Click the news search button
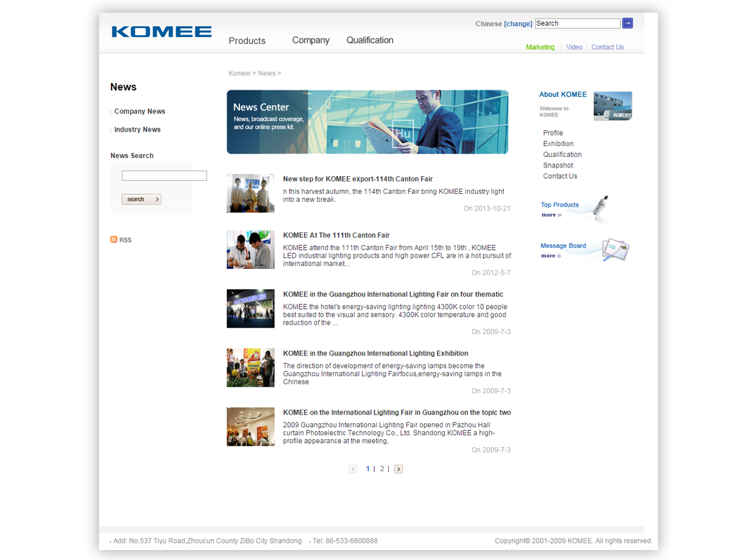The height and width of the screenshot is (560, 753). [141, 199]
